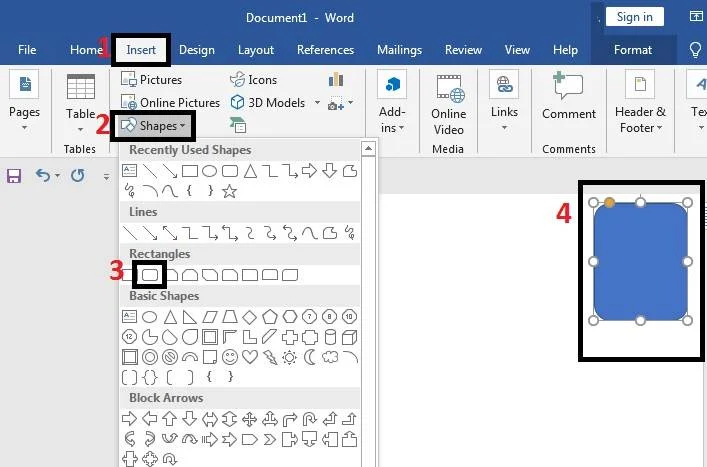Open the Screenshot dropdown arrow
707x467 pixels.
[350, 102]
